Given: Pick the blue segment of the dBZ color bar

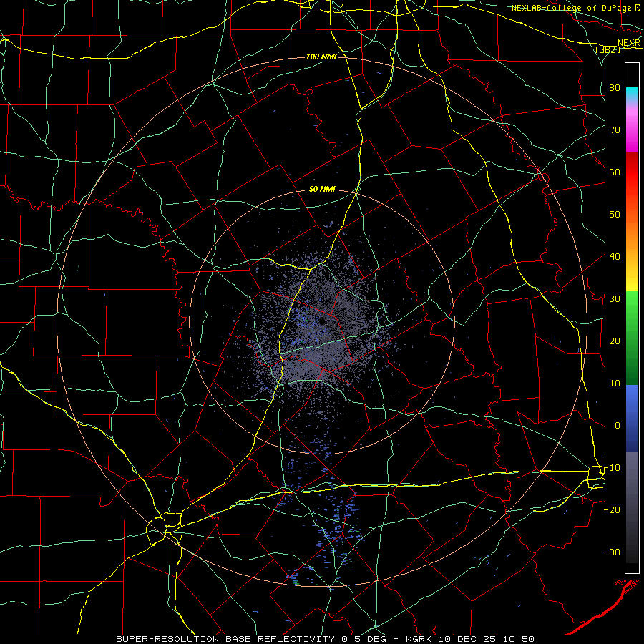Looking at the screenshot, I should point(632,419).
